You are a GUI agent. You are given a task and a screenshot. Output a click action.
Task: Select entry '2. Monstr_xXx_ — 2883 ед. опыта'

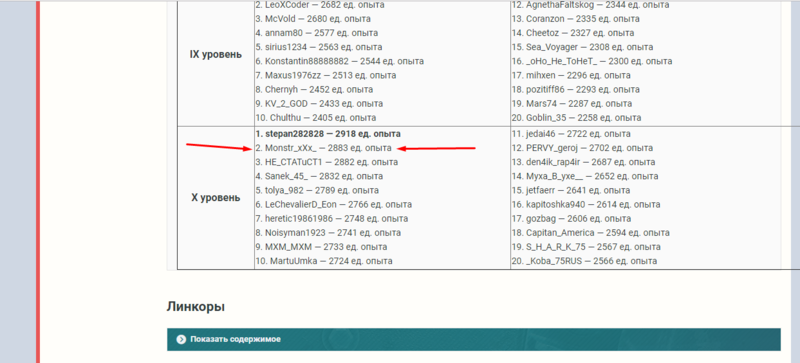pyautogui.click(x=323, y=148)
